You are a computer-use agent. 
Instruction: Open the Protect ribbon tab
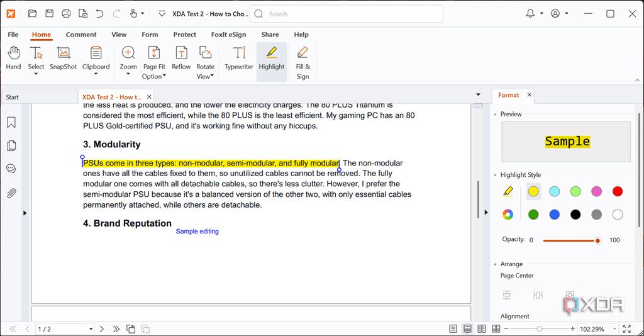pyautogui.click(x=185, y=35)
